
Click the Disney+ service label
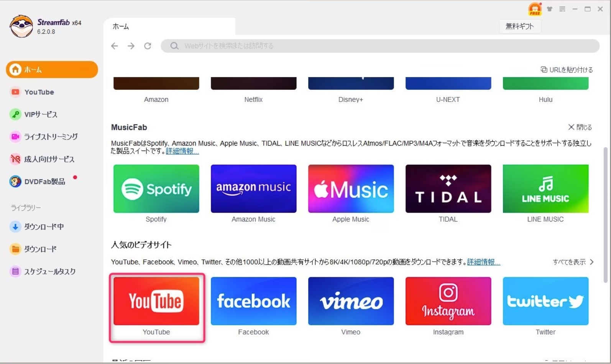351,100
